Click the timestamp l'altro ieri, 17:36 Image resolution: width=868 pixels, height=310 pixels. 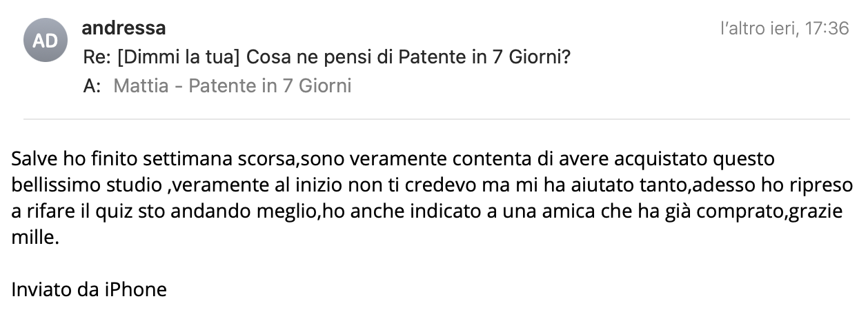coord(784,29)
